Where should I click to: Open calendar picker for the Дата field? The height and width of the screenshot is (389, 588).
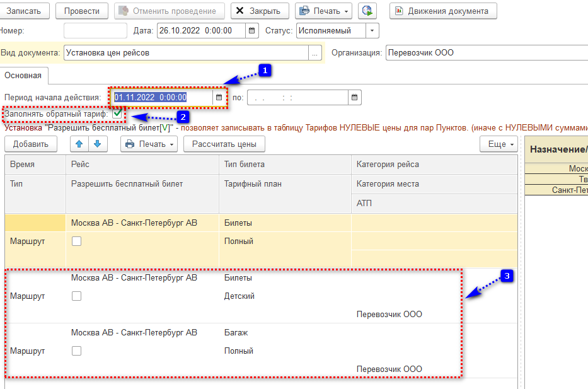(252, 30)
